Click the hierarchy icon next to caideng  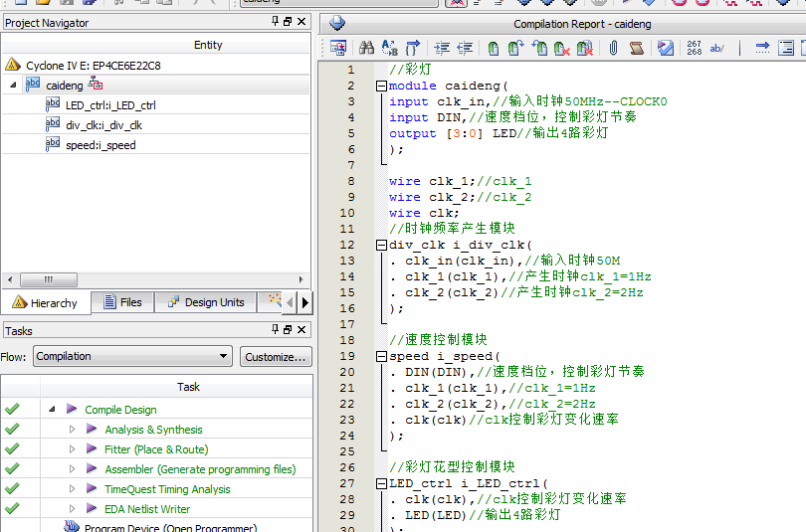(97, 85)
